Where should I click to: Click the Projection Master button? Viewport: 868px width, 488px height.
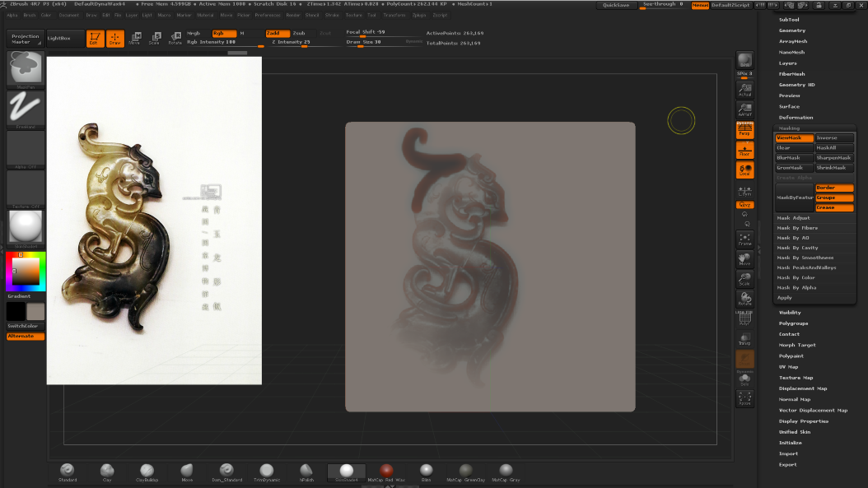click(x=26, y=39)
